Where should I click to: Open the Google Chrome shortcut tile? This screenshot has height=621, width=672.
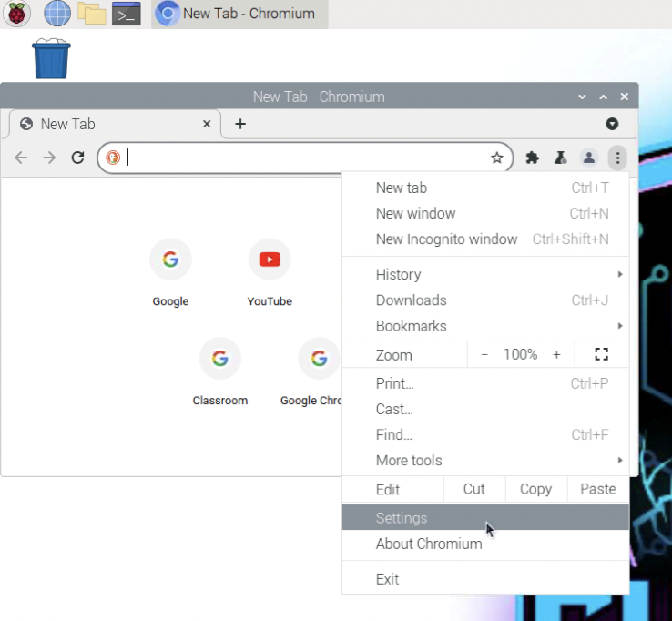pyautogui.click(x=312, y=372)
